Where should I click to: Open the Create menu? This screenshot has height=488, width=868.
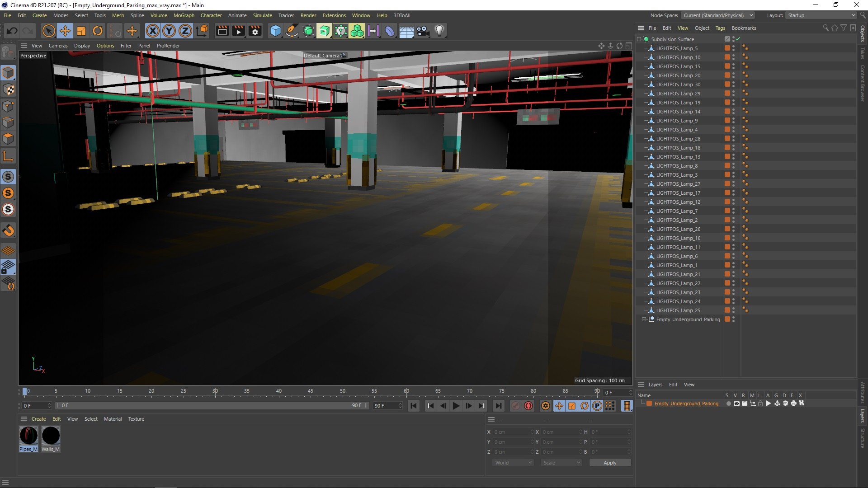pyautogui.click(x=39, y=15)
